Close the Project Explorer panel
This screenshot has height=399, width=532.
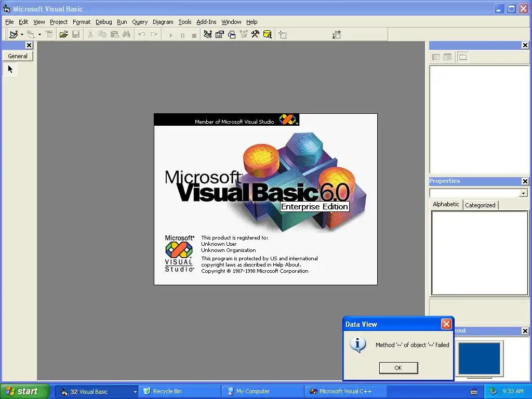click(x=525, y=45)
